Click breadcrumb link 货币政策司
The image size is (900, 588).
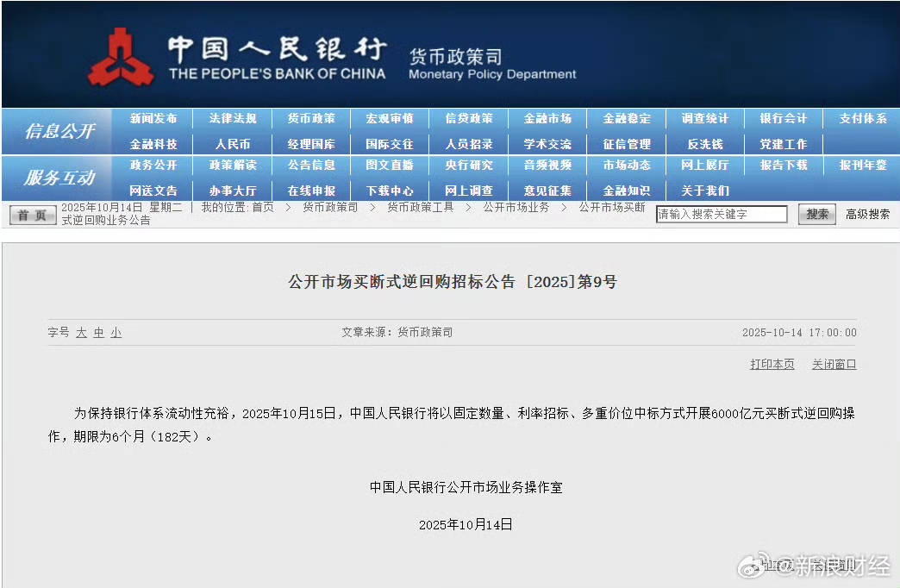point(330,207)
